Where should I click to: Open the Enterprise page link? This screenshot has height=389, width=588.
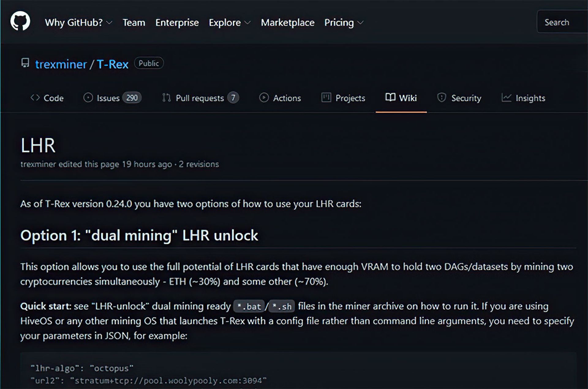click(x=177, y=22)
